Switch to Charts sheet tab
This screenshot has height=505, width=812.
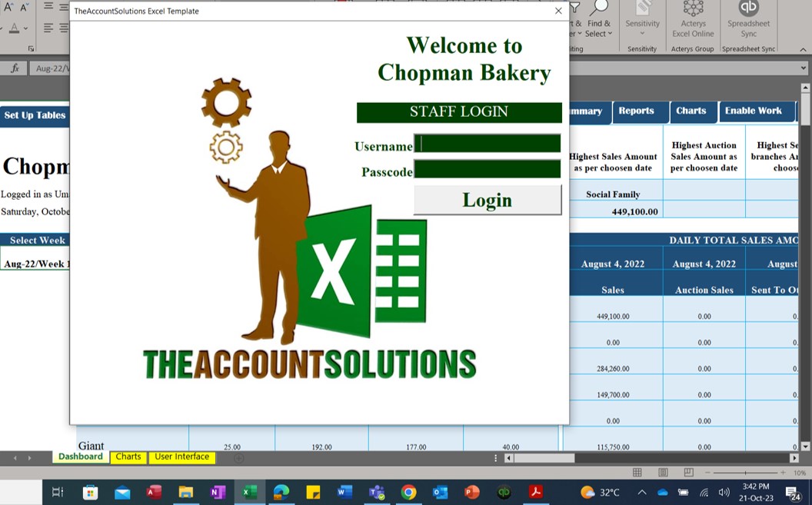click(128, 457)
